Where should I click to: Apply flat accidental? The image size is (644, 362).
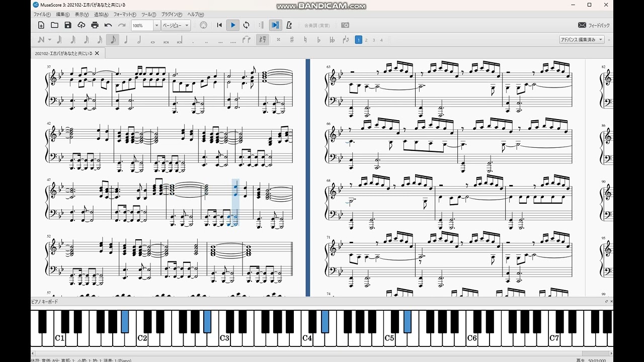(318, 40)
